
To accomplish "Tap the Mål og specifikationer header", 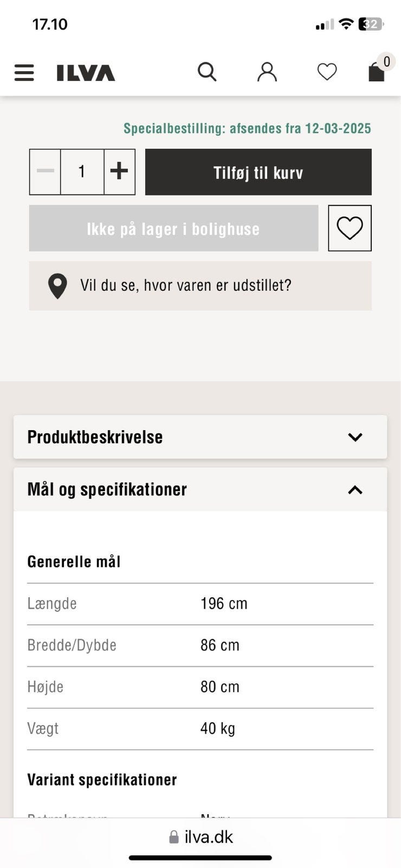I will pos(107,490).
